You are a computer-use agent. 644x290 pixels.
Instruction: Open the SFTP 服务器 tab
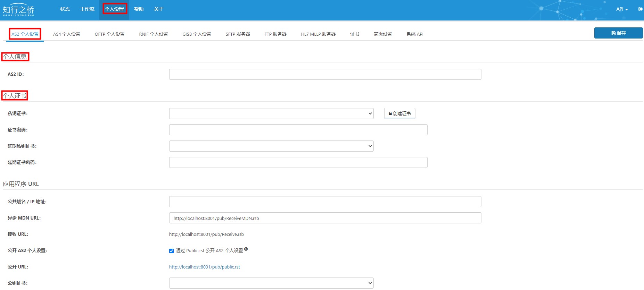(238, 34)
